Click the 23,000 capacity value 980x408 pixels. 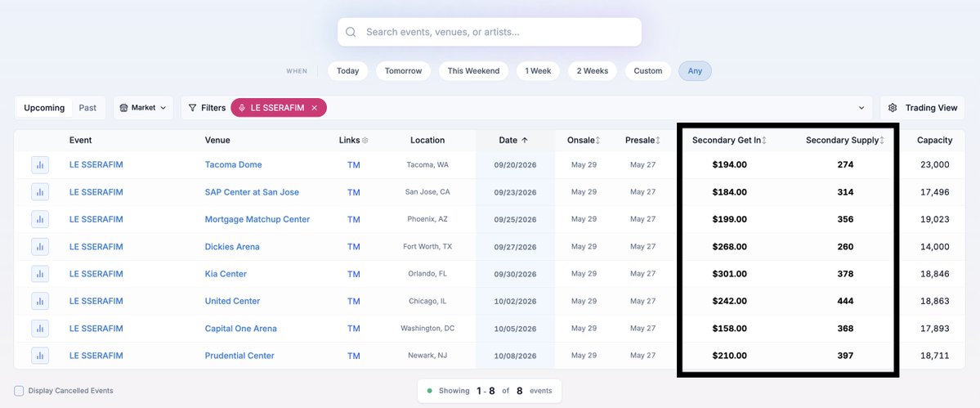(934, 165)
